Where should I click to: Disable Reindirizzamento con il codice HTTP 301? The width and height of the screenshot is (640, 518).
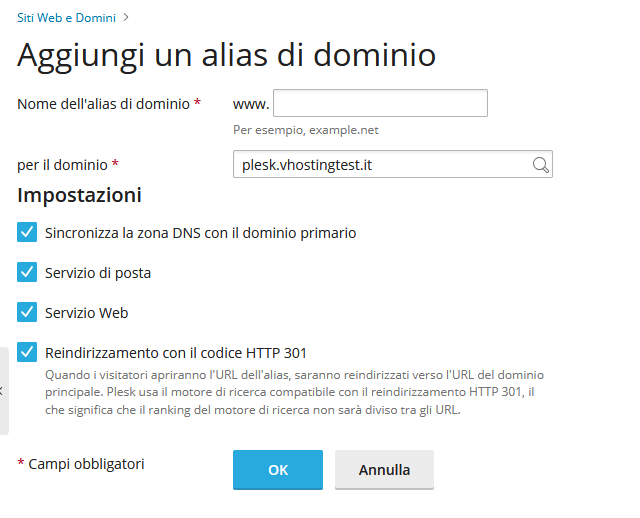(x=27, y=352)
